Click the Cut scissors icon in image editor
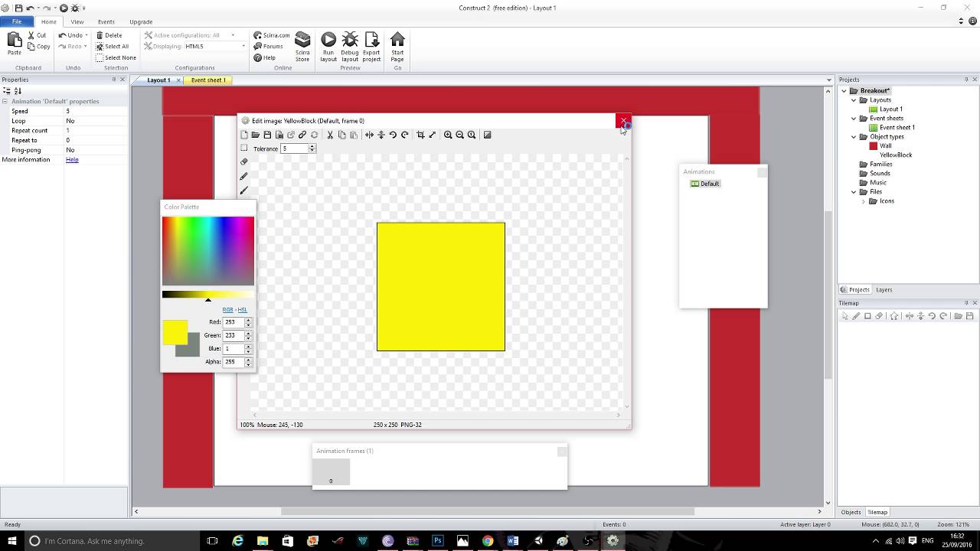The height and width of the screenshot is (551, 980). (330, 135)
